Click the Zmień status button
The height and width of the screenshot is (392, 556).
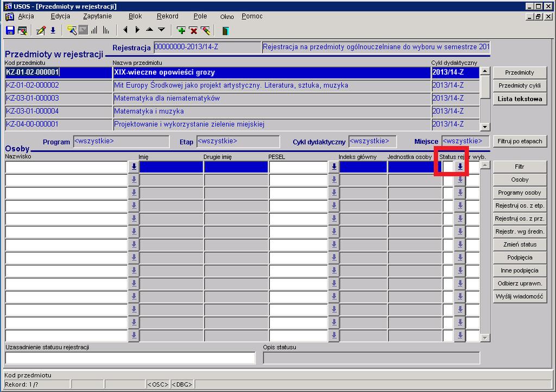click(520, 244)
